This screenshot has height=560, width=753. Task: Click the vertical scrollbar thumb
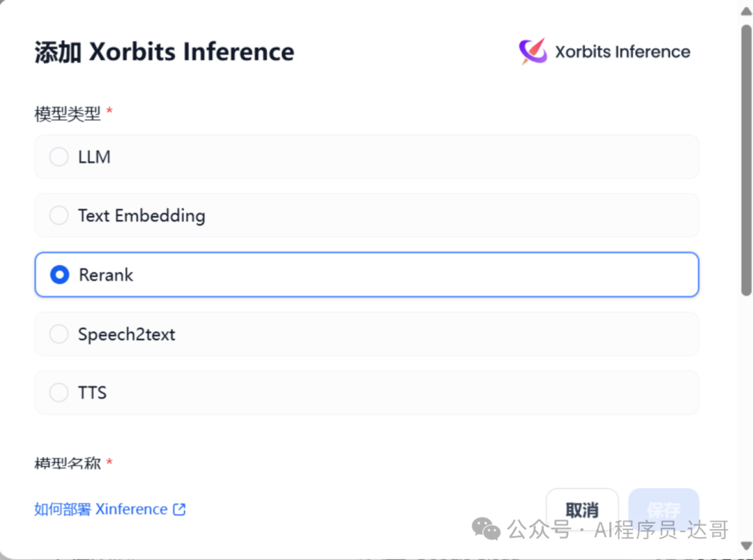click(x=746, y=160)
